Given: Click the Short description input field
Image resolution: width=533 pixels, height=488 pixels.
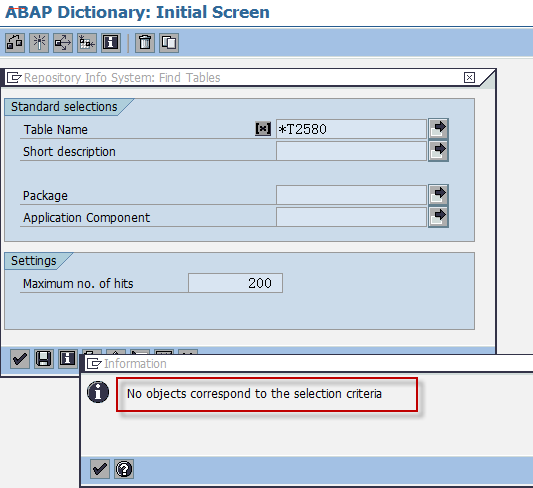Looking at the screenshot, I should (x=351, y=151).
